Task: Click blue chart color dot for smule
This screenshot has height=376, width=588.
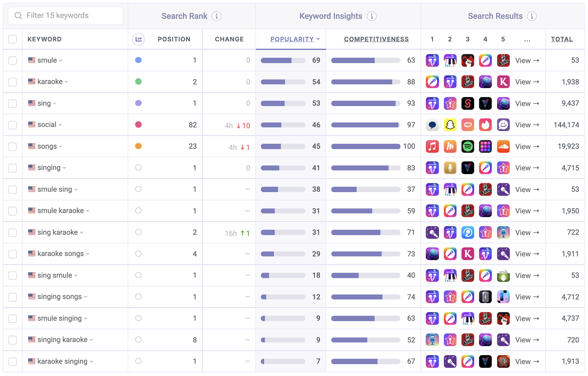Action: (138, 60)
